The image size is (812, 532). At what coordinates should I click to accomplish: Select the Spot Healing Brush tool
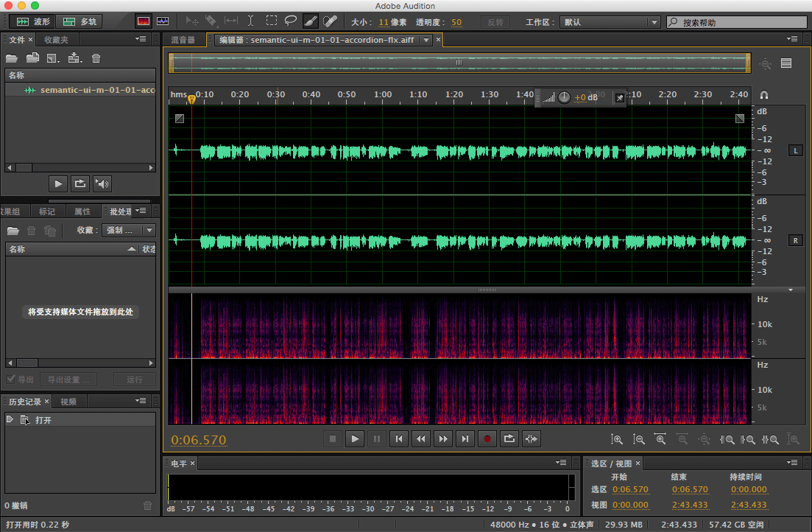coord(330,21)
